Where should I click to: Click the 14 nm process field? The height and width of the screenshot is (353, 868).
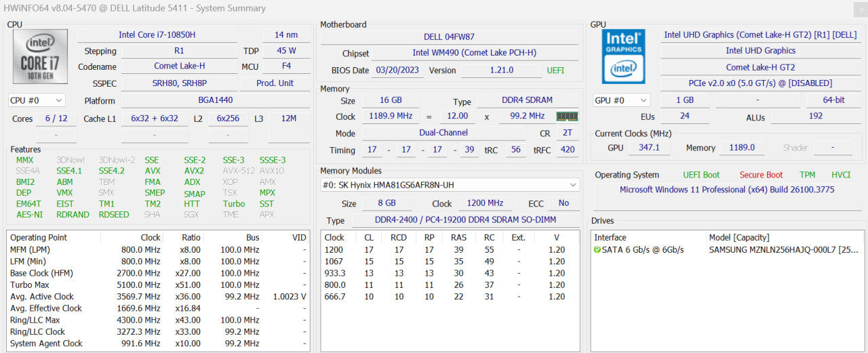coord(286,35)
